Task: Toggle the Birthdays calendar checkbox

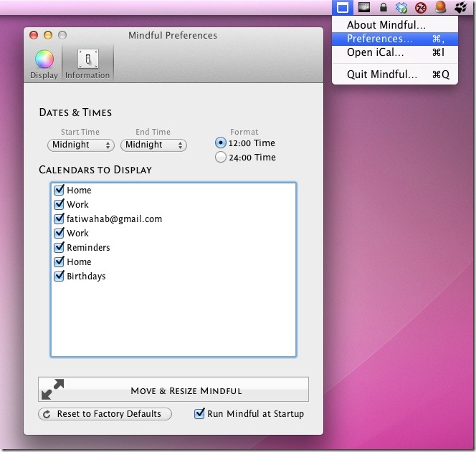Action: pyautogui.click(x=59, y=276)
